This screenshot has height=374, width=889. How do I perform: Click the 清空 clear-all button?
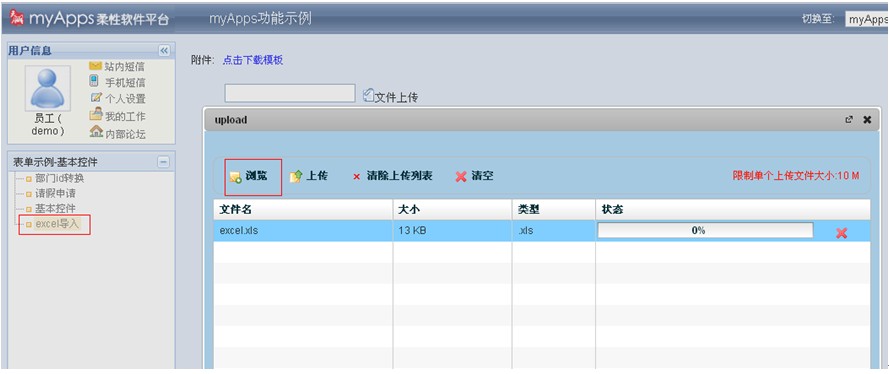(x=475, y=176)
